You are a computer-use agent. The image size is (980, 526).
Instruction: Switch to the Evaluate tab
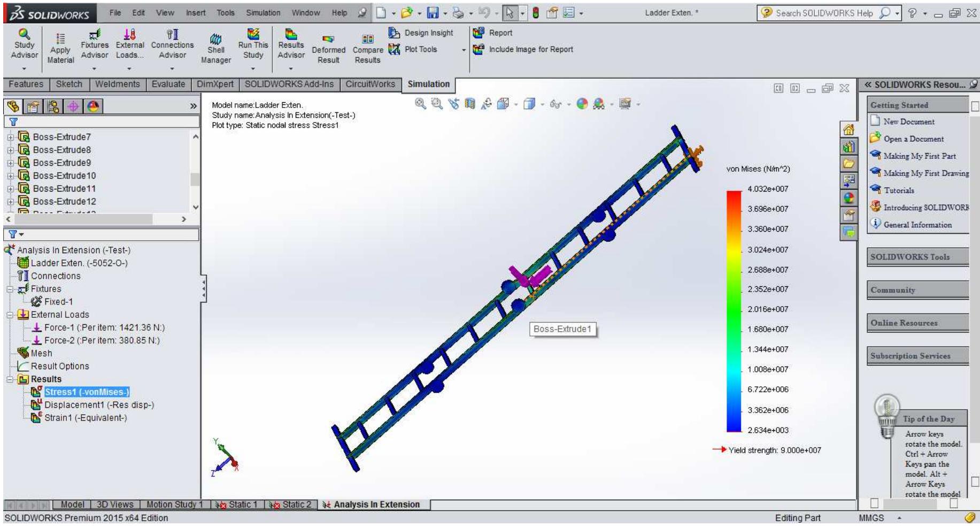(168, 84)
